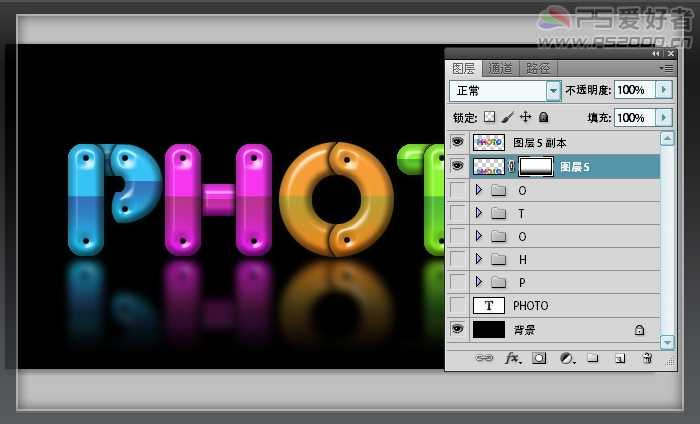
Task: Select the 图层 5 layer thumbnail
Action: [489, 166]
